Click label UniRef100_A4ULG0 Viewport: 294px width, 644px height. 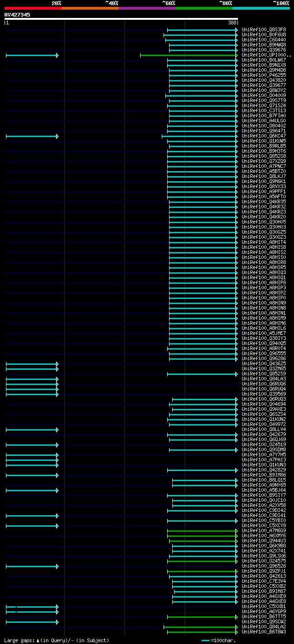[x=264, y=121]
